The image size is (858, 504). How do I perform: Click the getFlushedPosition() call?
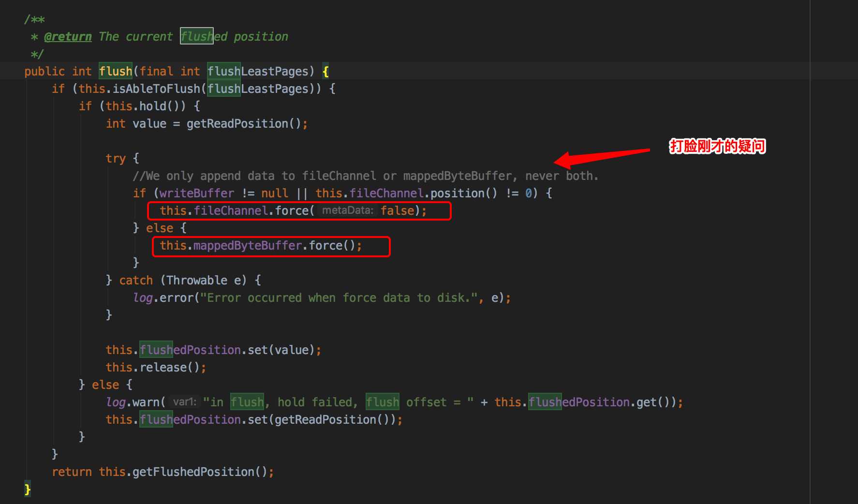(x=200, y=472)
